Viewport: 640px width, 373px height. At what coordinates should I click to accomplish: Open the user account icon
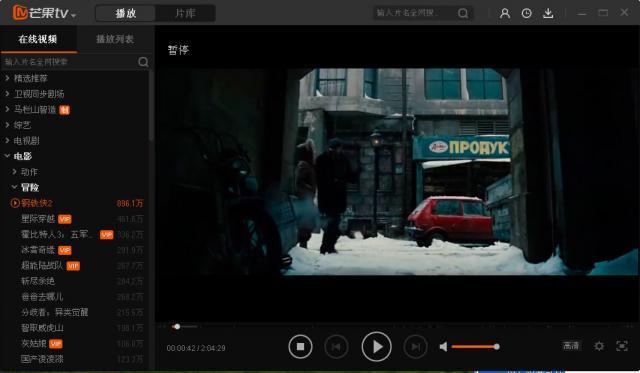point(505,13)
